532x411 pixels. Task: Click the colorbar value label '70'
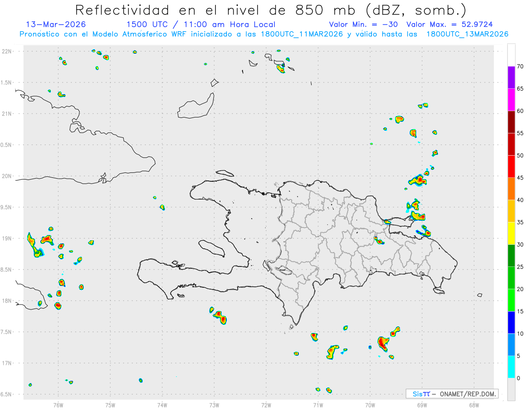click(x=520, y=67)
